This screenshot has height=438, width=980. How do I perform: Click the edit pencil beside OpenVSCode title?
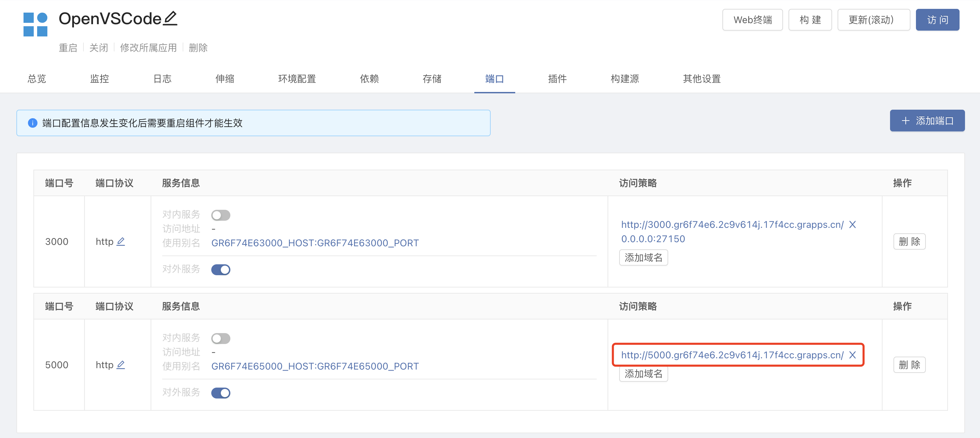[x=170, y=19]
